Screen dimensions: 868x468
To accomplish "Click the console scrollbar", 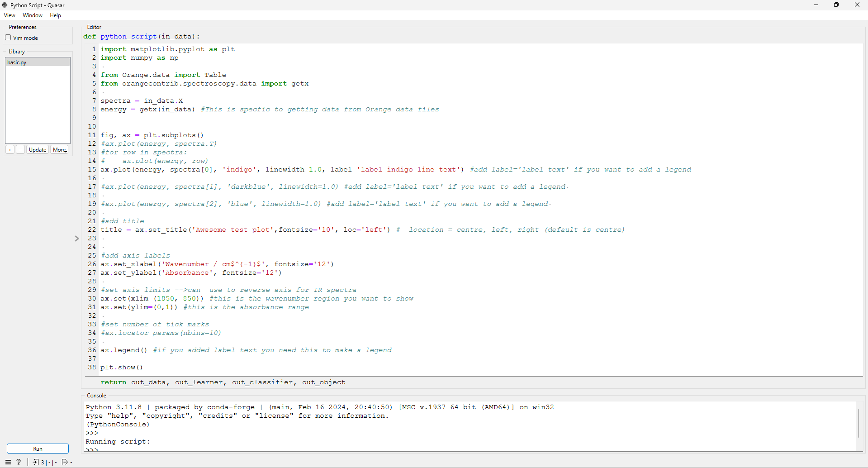I will click(859, 423).
